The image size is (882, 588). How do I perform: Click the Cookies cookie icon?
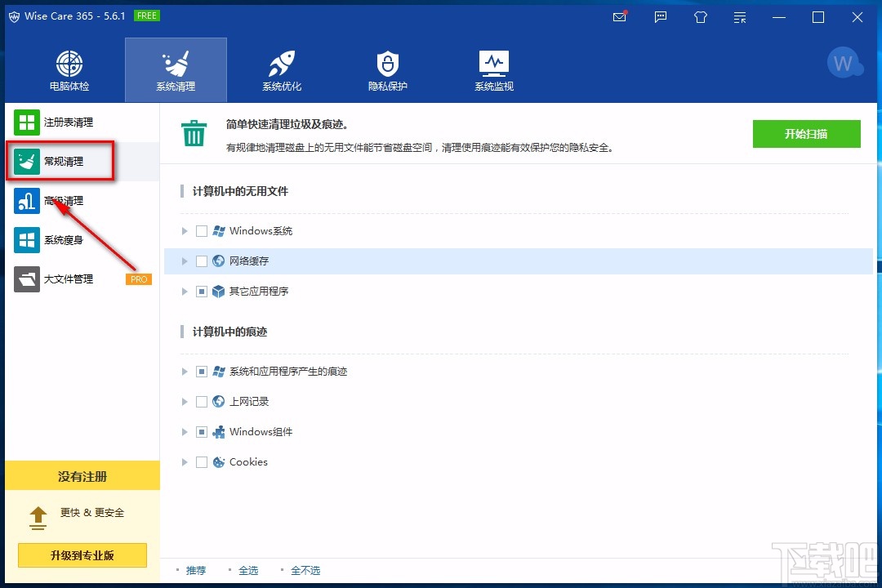point(218,462)
